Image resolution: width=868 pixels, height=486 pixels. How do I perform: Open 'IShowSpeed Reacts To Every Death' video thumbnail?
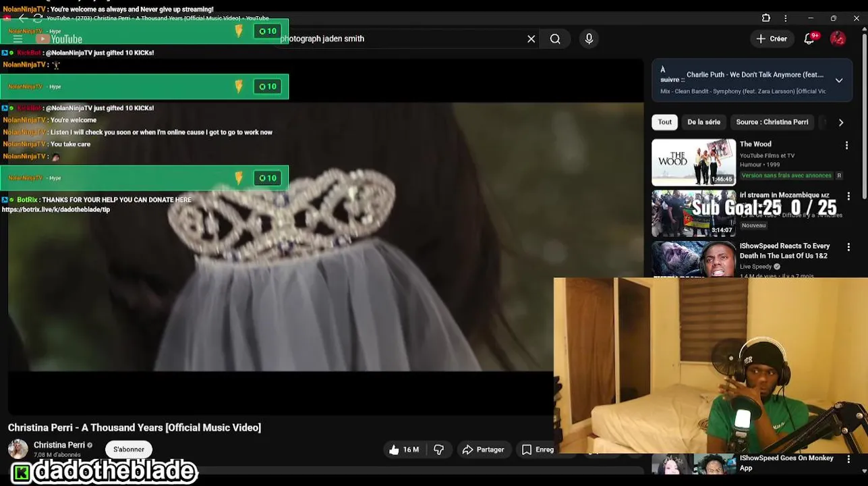tap(693, 259)
